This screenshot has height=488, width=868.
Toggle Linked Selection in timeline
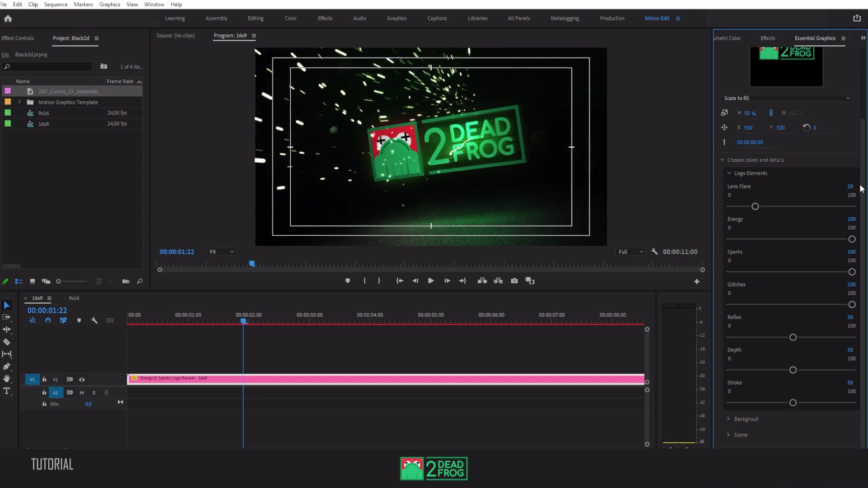[63, 320]
